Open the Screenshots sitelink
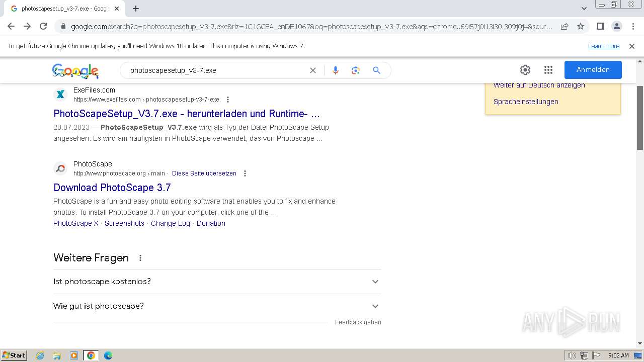 click(x=124, y=223)
